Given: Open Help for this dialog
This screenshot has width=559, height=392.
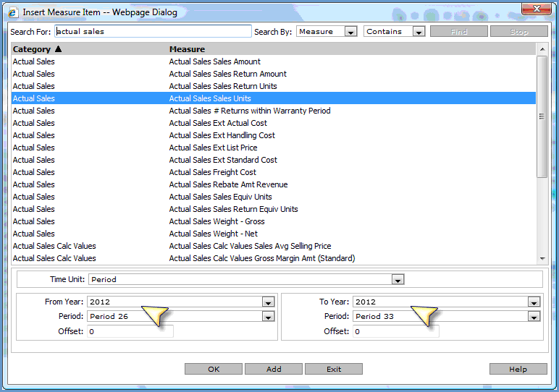Looking at the screenshot, I should [518, 369].
